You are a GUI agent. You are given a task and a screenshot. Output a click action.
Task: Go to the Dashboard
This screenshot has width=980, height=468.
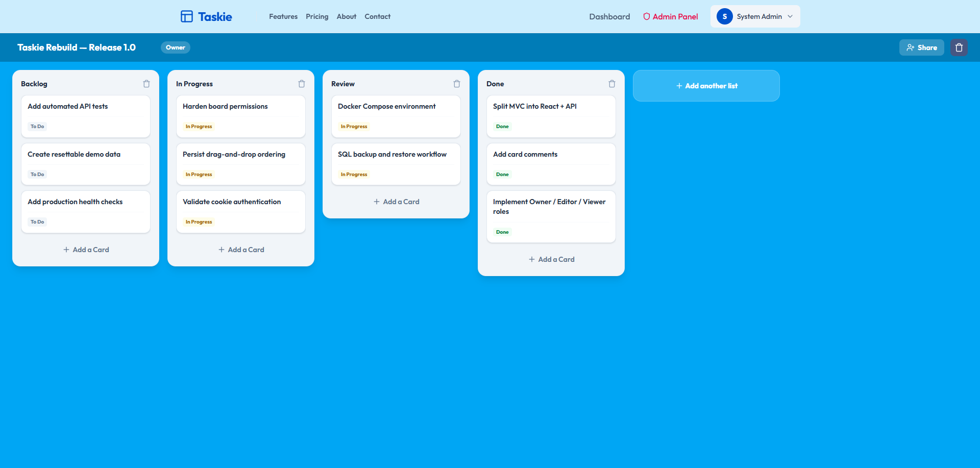609,16
